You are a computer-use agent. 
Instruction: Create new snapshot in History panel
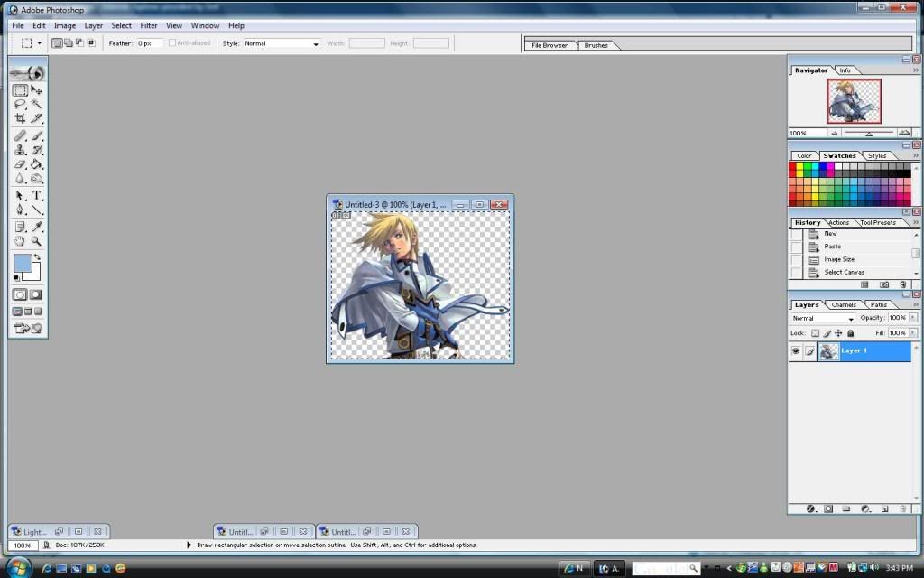884,284
